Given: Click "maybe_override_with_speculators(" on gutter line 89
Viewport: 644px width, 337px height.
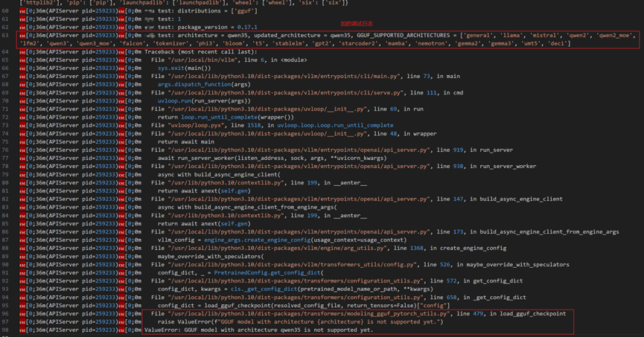Looking at the screenshot, I should tap(211, 257).
